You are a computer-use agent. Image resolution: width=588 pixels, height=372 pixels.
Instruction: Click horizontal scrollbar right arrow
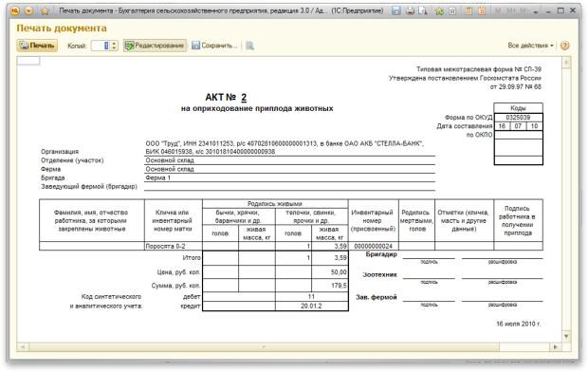point(556,346)
